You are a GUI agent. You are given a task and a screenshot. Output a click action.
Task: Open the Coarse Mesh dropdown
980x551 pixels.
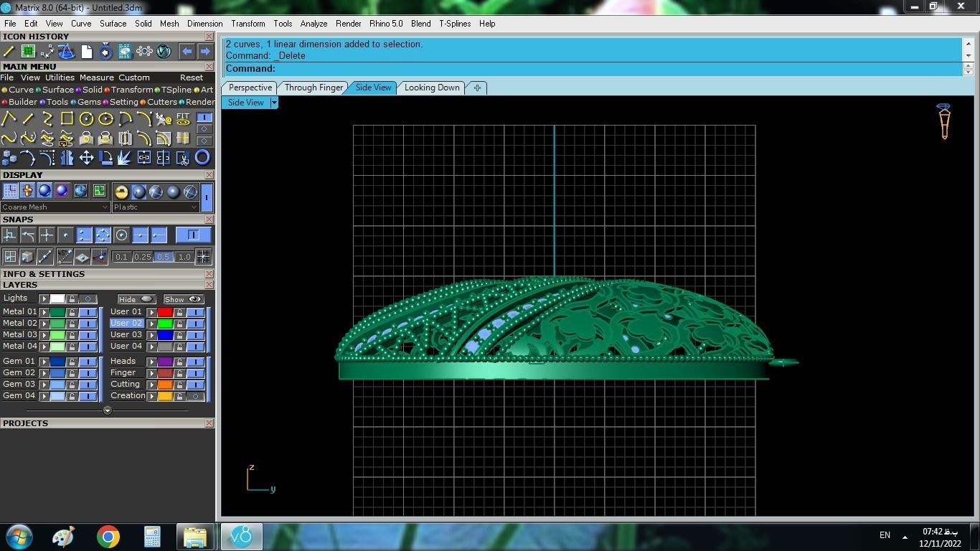pos(55,207)
